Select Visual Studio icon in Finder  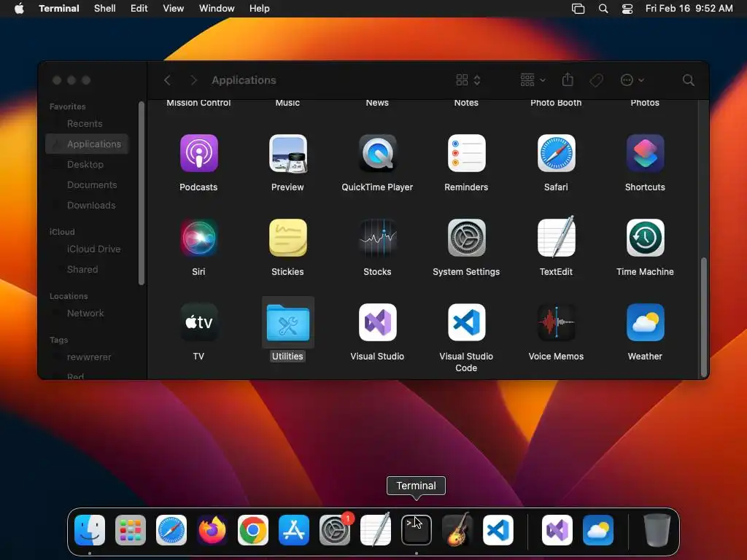pyautogui.click(x=377, y=322)
